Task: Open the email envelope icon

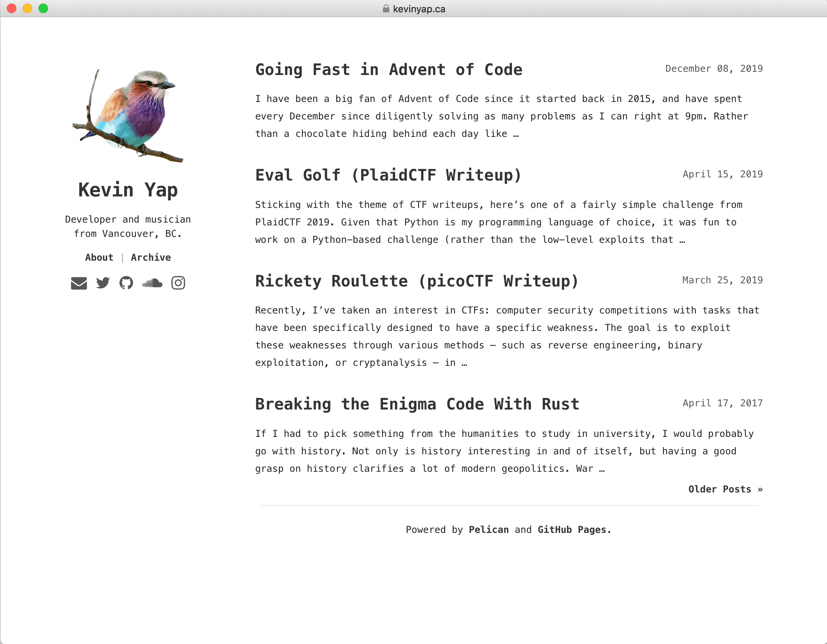Action: point(79,283)
